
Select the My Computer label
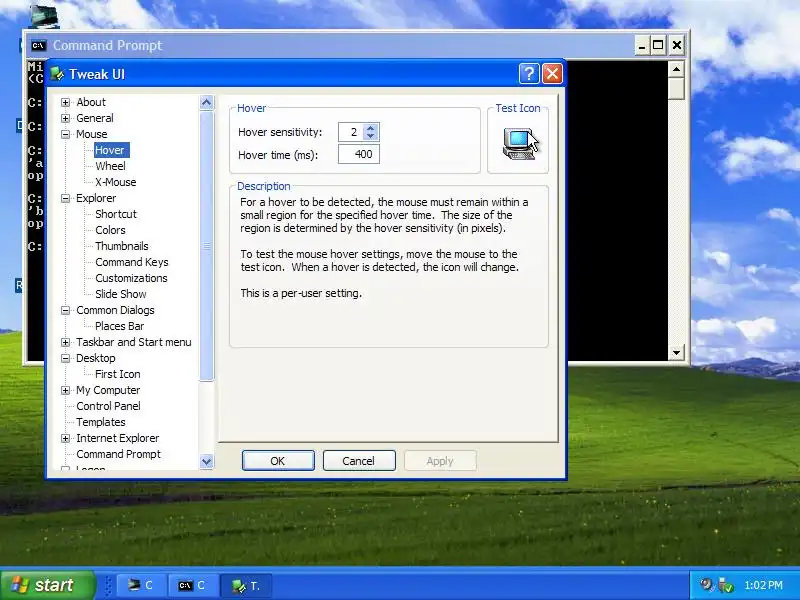point(108,390)
